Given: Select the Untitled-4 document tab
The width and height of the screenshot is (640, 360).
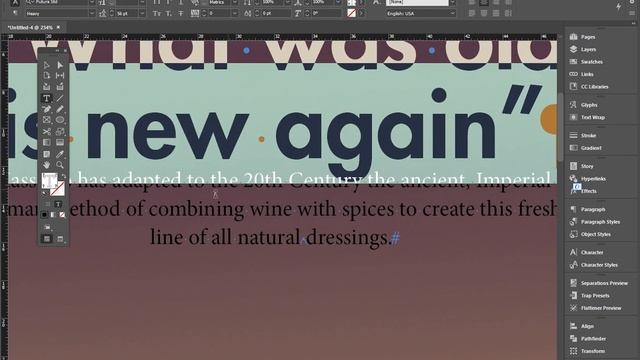Looking at the screenshot, I should [x=30, y=27].
